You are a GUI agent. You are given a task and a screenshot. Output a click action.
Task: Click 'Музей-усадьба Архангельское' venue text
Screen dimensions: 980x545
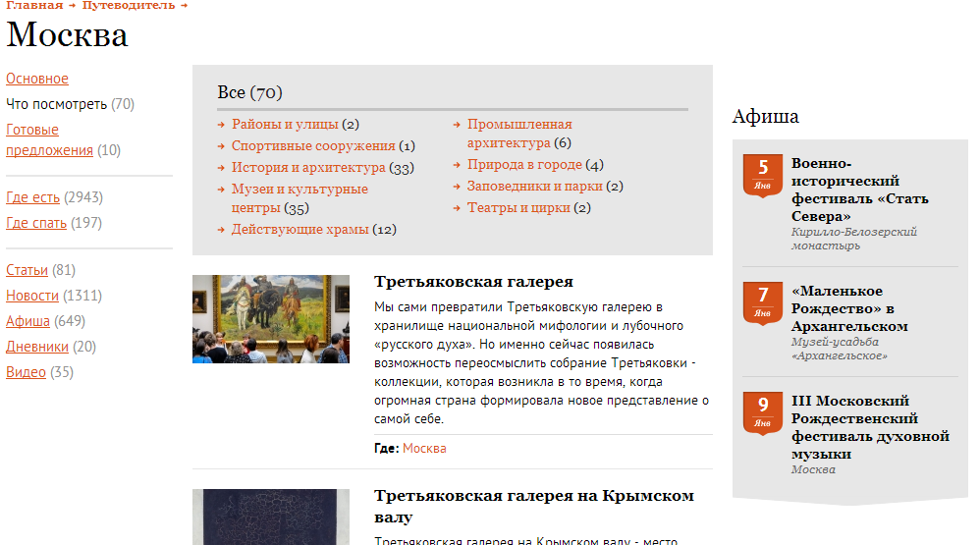click(839, 349)
